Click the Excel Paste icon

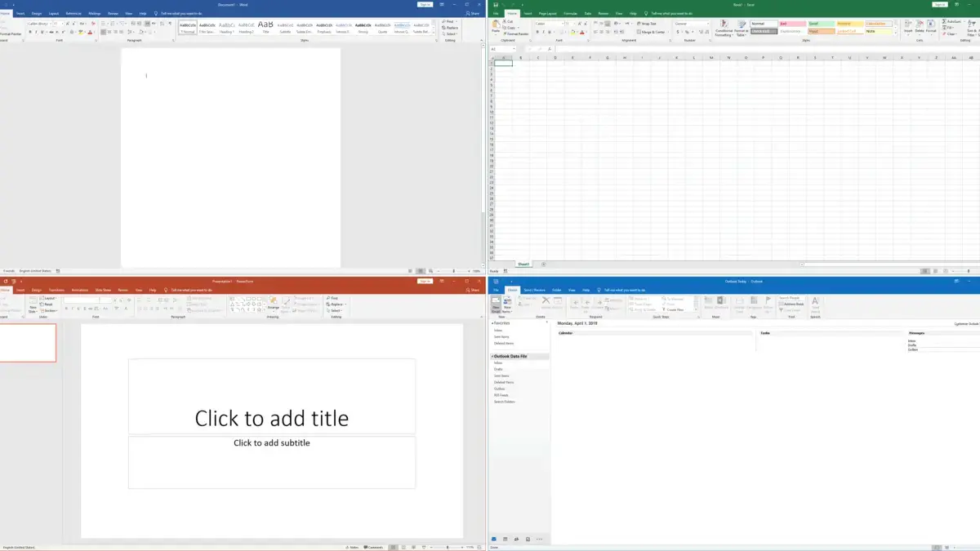tap(497, 24)
